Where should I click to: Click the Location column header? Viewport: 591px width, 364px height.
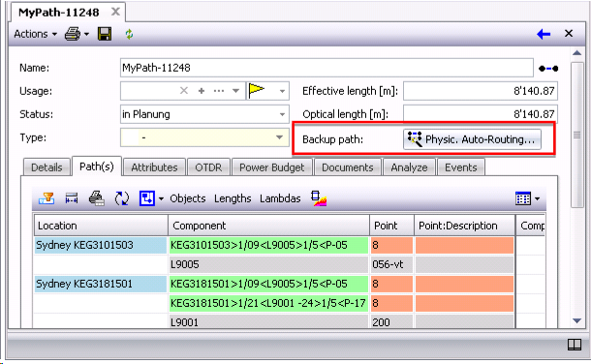pyautogui.click(x=101, y=226)
